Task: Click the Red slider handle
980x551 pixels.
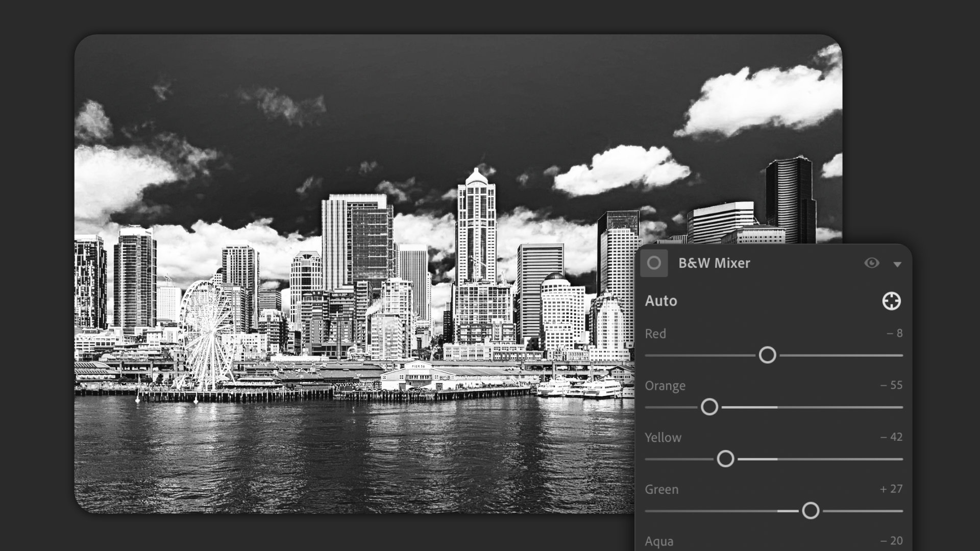Action: coord(767,355)
